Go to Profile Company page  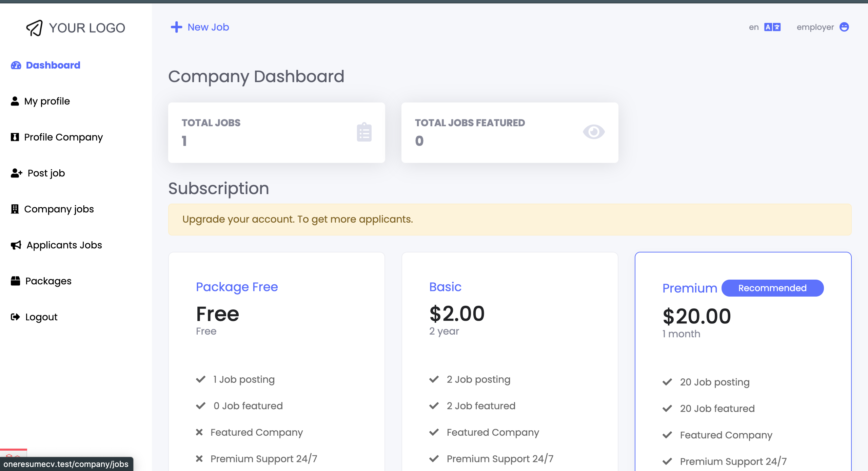(63, 137)
